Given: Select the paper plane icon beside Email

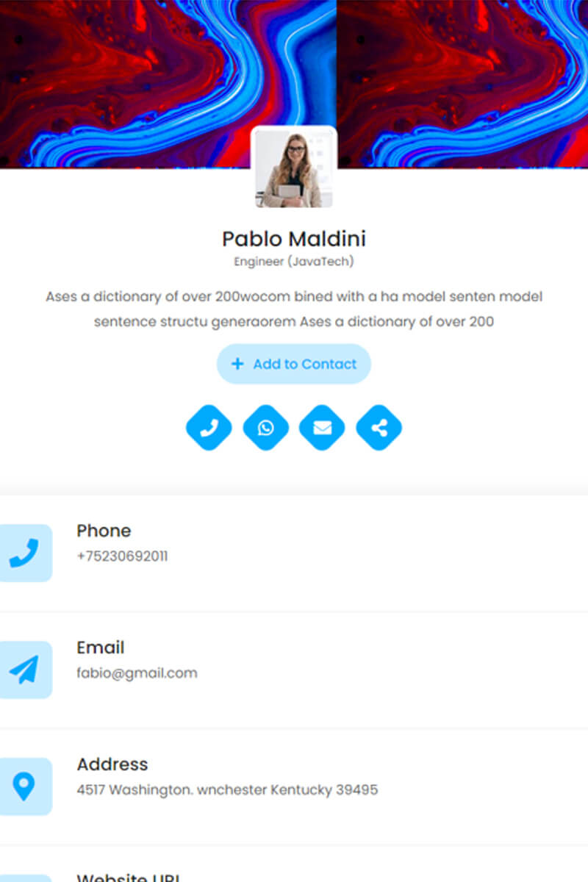Looking at the screenshot, I should (24, 670).
